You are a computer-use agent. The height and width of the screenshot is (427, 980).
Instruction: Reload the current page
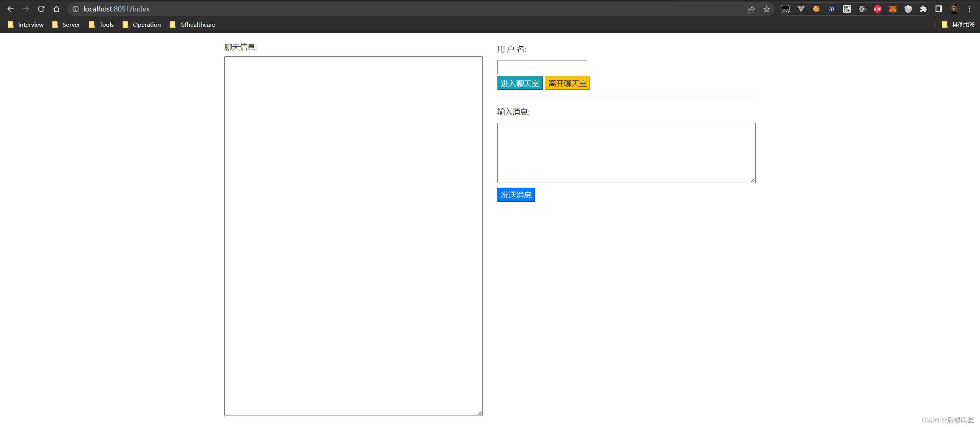point(41,9)
